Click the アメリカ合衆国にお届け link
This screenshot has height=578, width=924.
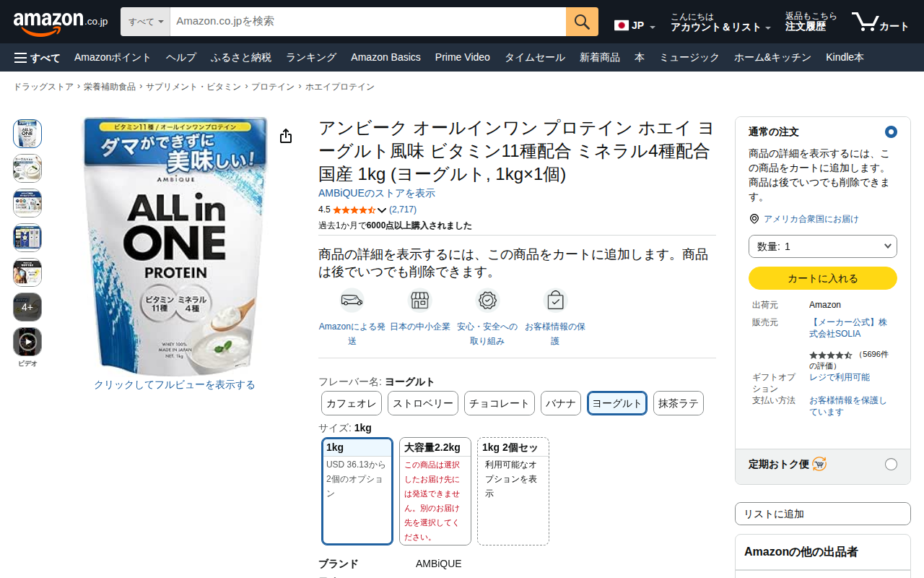(811, 219)
